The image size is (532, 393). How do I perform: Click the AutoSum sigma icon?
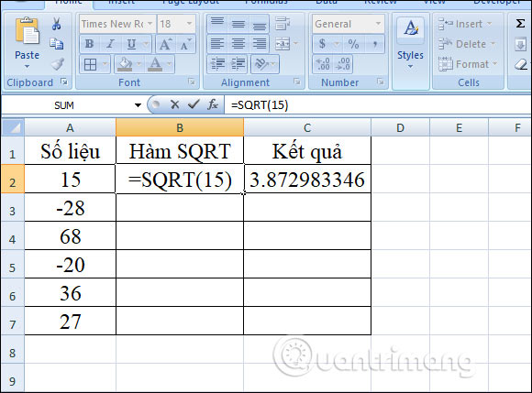pos(520,24)
